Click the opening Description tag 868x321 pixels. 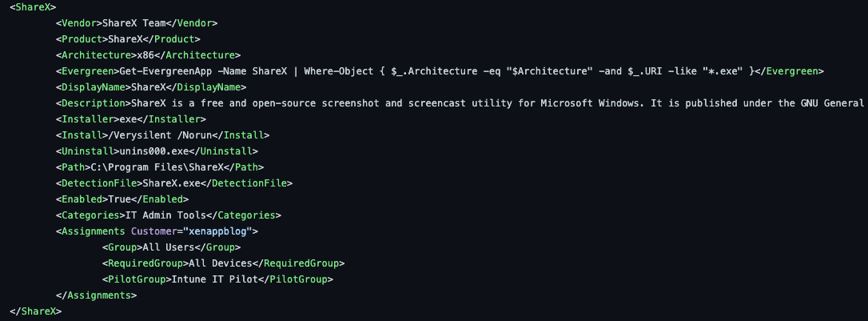pyautogui.click(x=92, y=103)
